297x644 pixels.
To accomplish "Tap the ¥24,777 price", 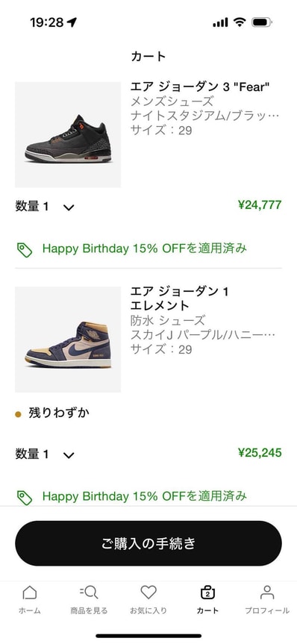I will tap(260, 204).
